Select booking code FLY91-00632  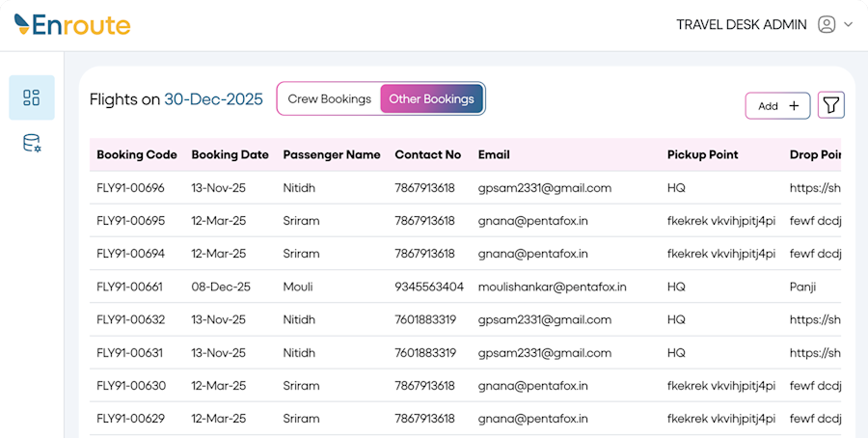click(130, 319)
